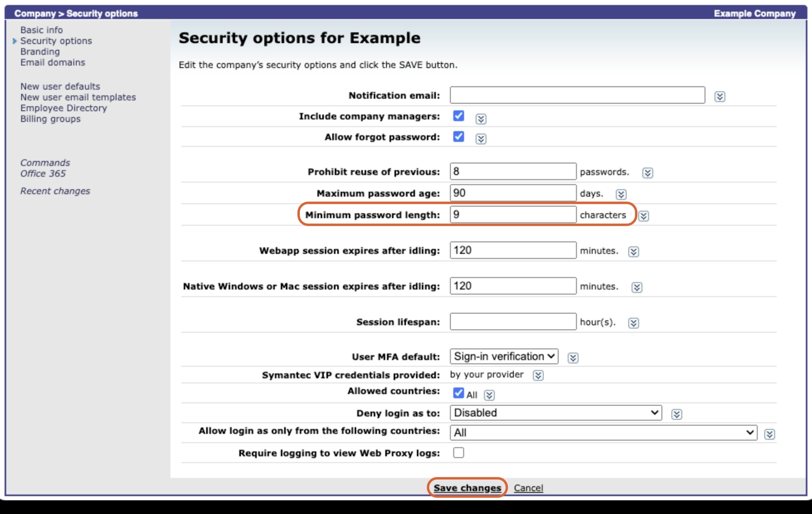The image size is (812, 514).
Task: Open User MFA default dropdown
Action: tap(504, 356)
